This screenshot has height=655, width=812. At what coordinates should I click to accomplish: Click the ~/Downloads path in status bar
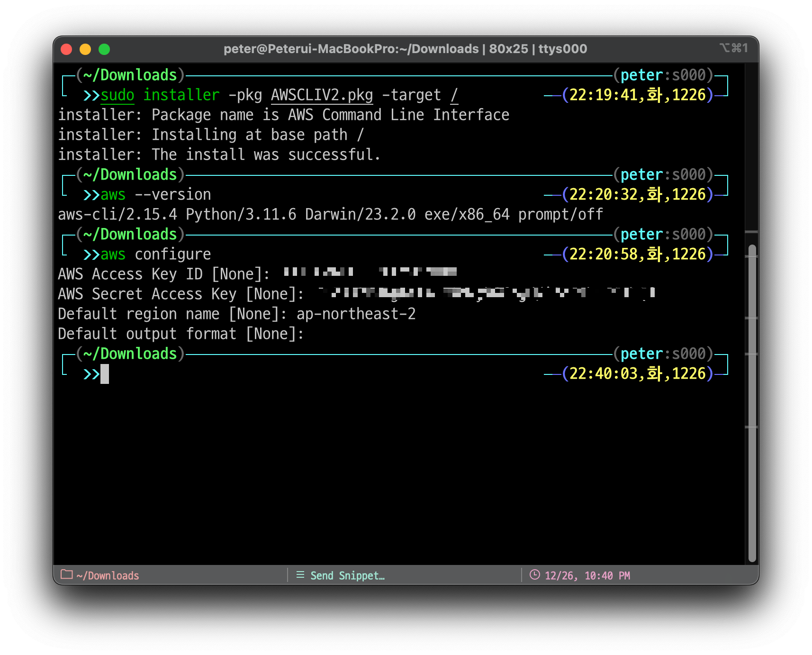[108, 575]
